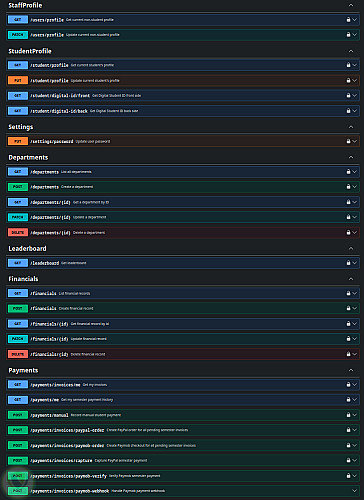This screenshot has width=364, height=500.
Task: Collapse the Payments section
Action: click(351, 370)
